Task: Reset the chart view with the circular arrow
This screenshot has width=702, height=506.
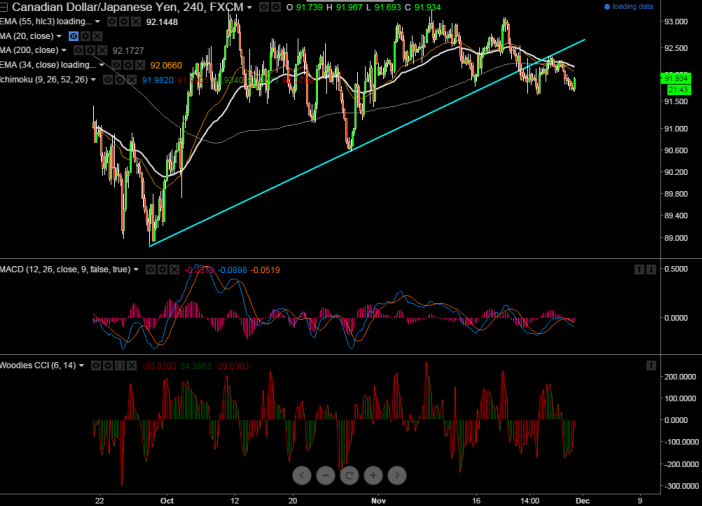Action: [349, 475]
